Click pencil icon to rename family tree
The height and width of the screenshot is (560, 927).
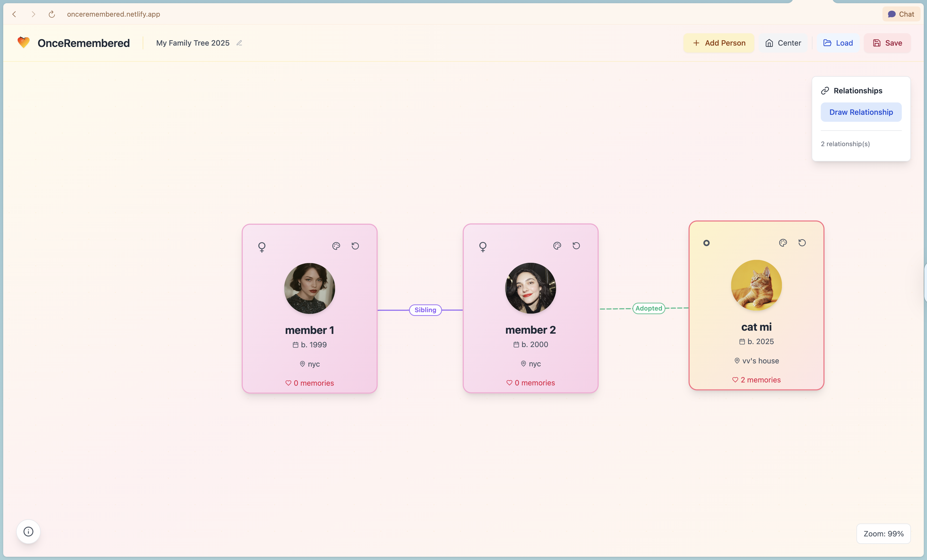pyautogui.click(x=239, y=43)
